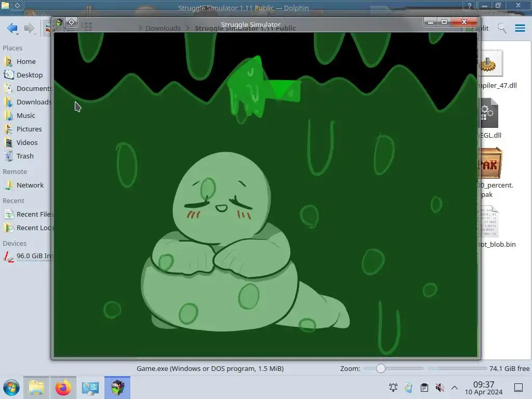Click the show desktop button
Viewport: 532px width, 399px height.
(518, 388)
